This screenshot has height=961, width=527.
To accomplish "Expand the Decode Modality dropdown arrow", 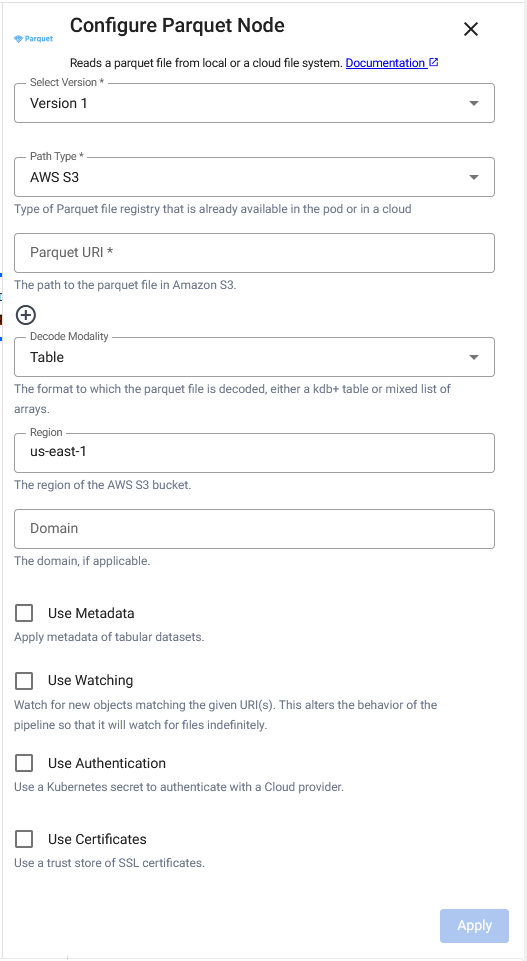I will (x=474, y=357).
